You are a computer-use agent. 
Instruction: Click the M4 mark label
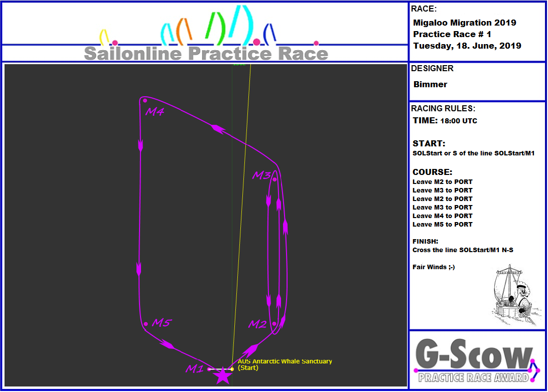[x=155, y=112]
